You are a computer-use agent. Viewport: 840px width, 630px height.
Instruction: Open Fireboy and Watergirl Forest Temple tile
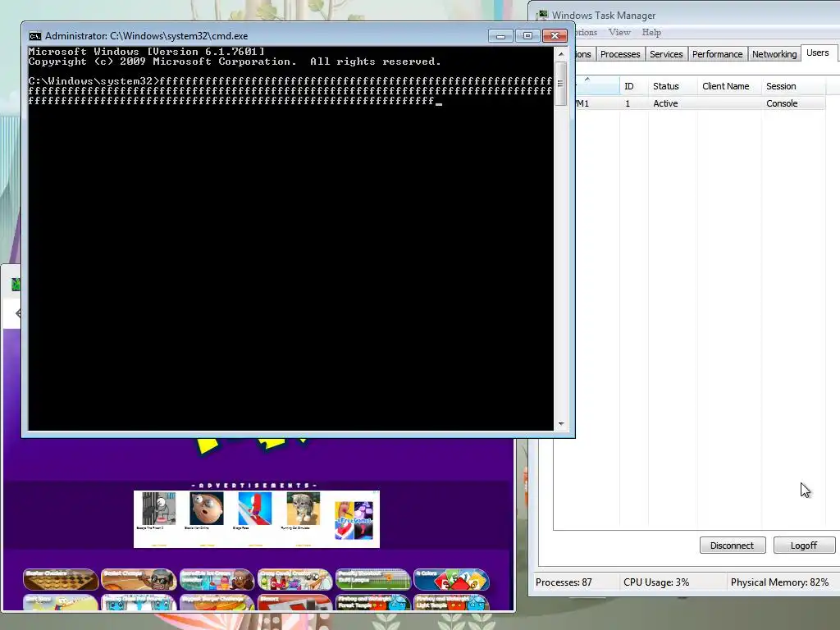[373, 602]
